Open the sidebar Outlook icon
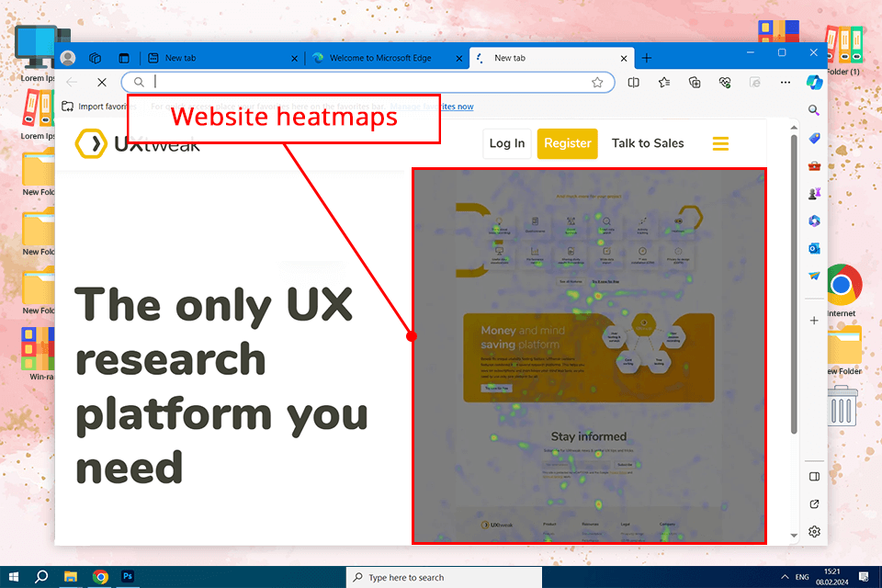This screenshot has height=588, width=882. pos(814,248)
